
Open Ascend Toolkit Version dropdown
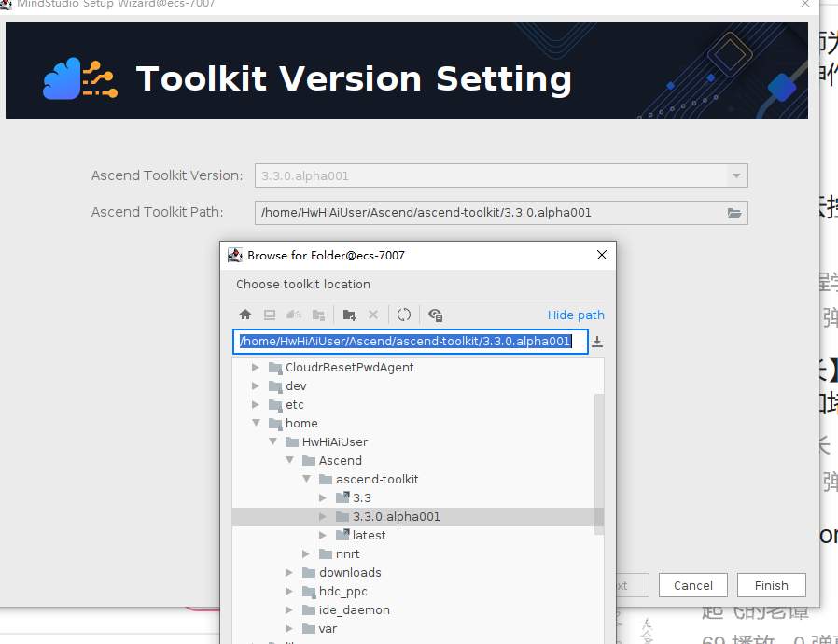coord(736,175)
